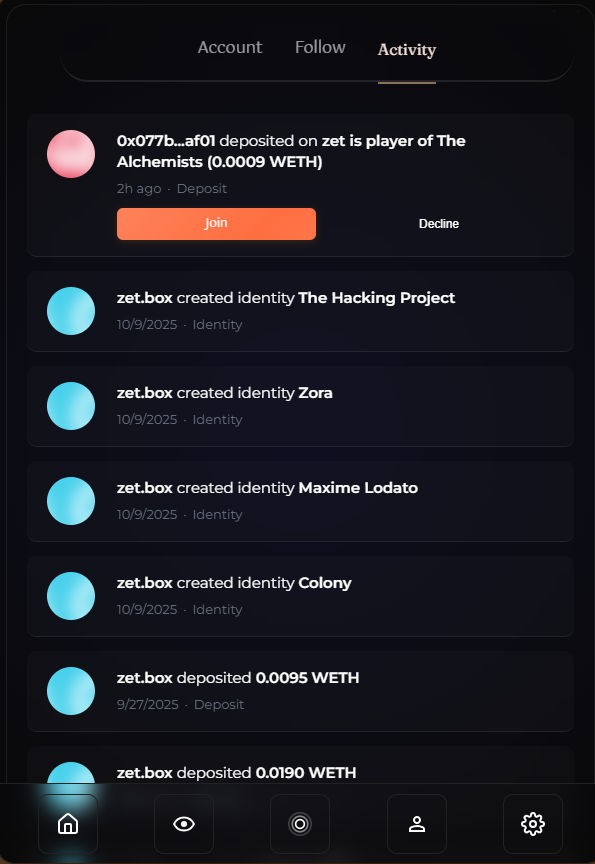Tap the concentric circles icon in bottom navigation
Image resolution: width=595 pixels, height=864 pixels.
pyautogui.click(x=300, y=824)
